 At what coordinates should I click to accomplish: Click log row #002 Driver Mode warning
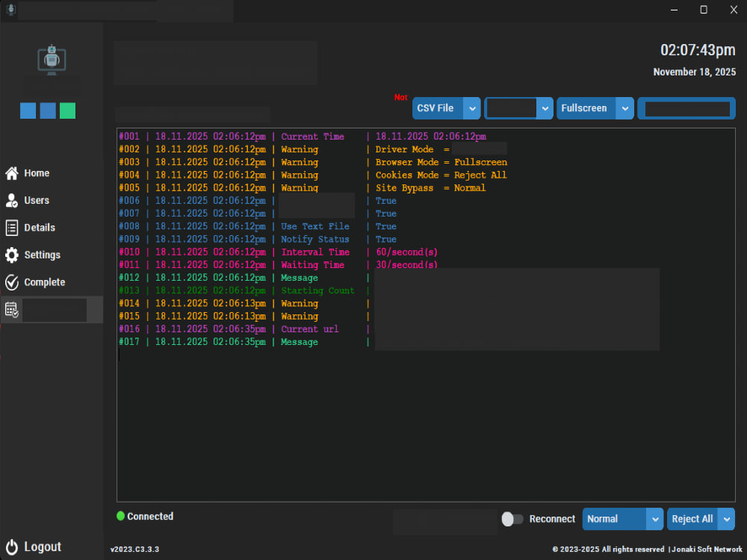pyautogui.click(x=312, y=149)
